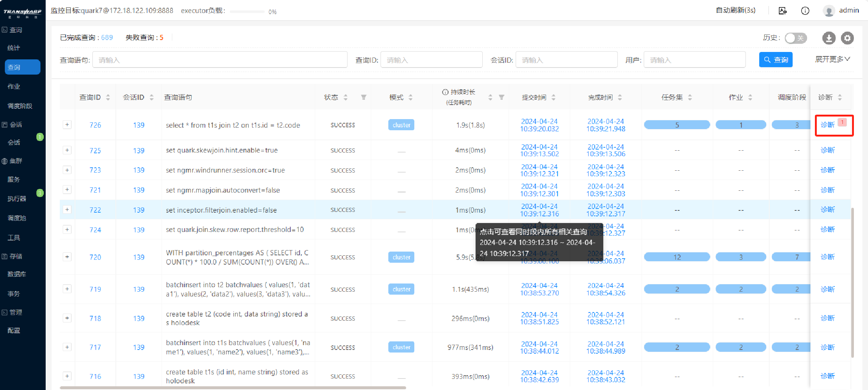The height and width of the screenshot is (390, 868).
Task: Open 执行器 in the sidebar
Action: [17, 199]
